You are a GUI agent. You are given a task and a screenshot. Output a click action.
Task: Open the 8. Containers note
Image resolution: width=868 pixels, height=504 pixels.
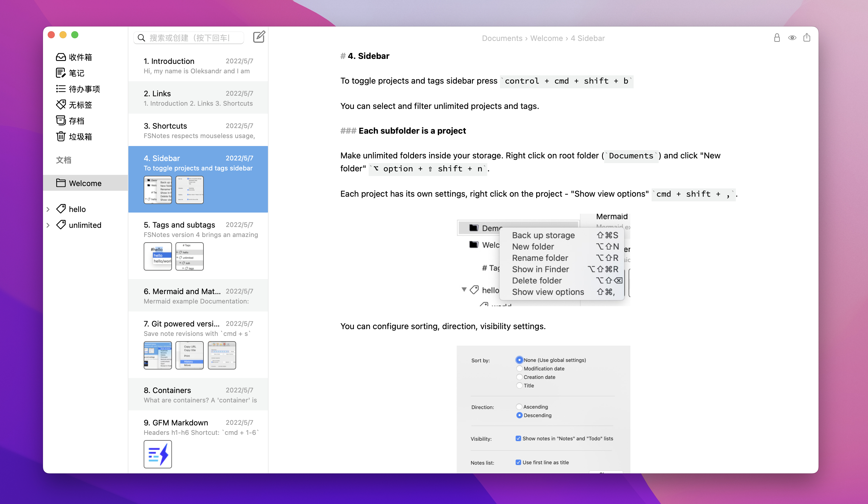198,394
